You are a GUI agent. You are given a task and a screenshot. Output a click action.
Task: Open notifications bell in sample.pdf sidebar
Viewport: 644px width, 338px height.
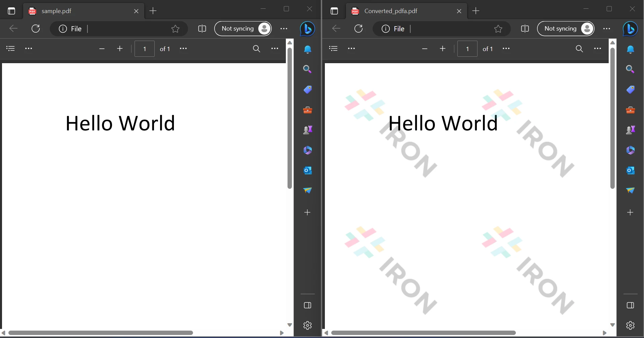pyautogui.click(x=307, y=50)
